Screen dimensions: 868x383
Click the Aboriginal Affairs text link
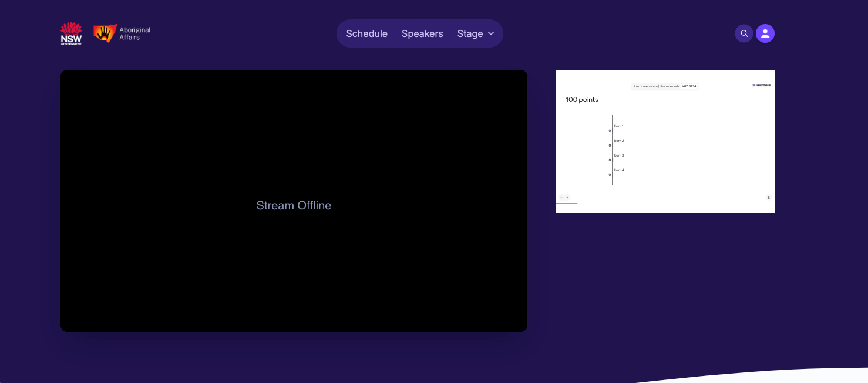134,33
